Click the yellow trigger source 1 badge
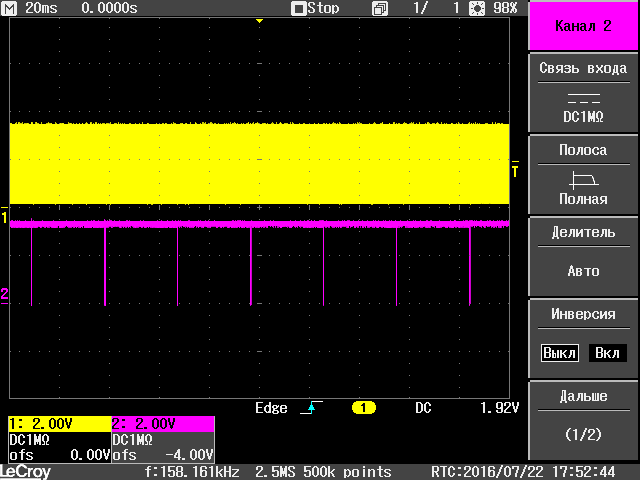The width and height of the screenshot is (640, 480). click(x=363, y=408)
